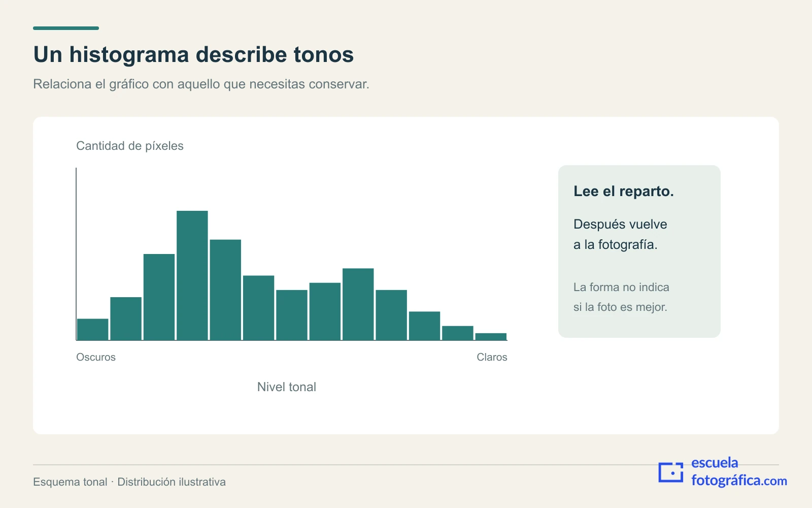Click the footer 'Esquema tonal · Distribución ilustrativa'
Viewport: 812px width, 508px height.
pos(129,482)
